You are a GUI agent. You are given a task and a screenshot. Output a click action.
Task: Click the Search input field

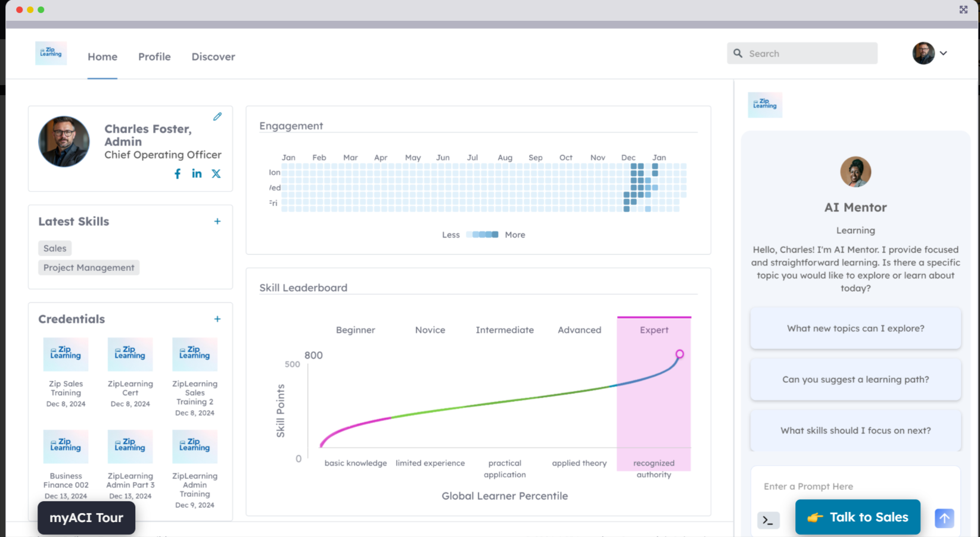pyautogui.click(x=802, y=54)
